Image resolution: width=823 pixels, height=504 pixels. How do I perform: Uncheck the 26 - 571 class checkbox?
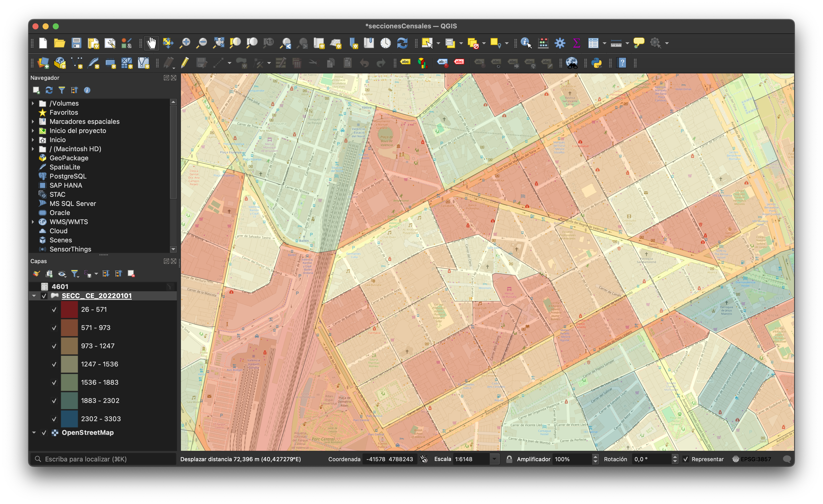click(54, 309)
